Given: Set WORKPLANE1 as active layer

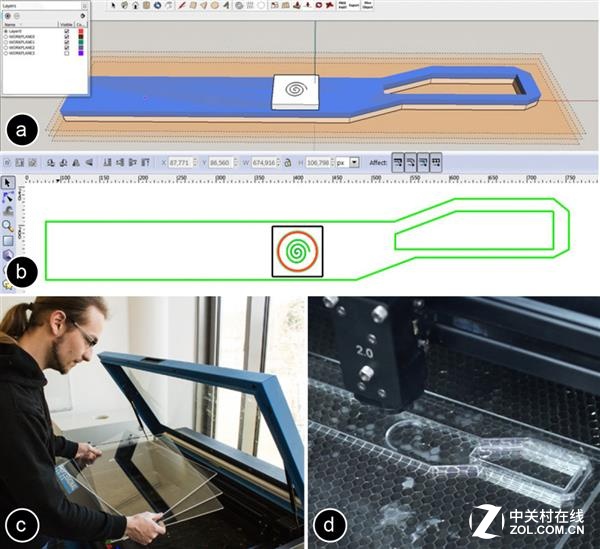Looking at the screenshot, I should [x=6, y=42].
